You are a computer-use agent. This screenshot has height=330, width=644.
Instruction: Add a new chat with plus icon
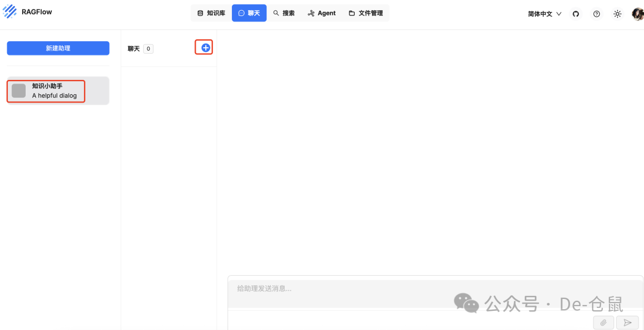pyautogui.click(x=205, y=48)
